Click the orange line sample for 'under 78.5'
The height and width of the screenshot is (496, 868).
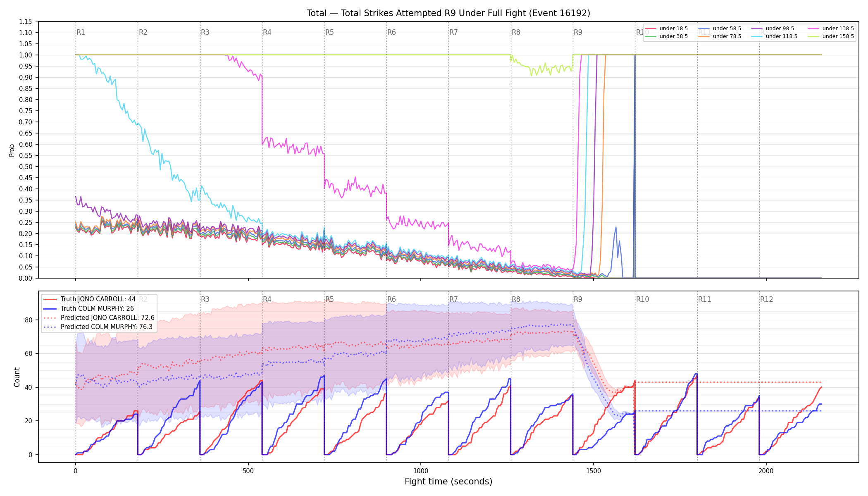point(704,36)
